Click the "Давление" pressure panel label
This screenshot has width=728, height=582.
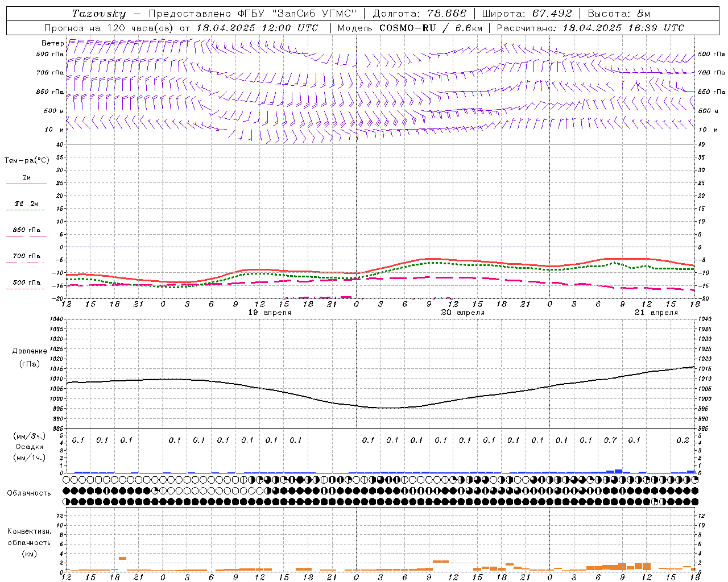(x=30, y=351)
